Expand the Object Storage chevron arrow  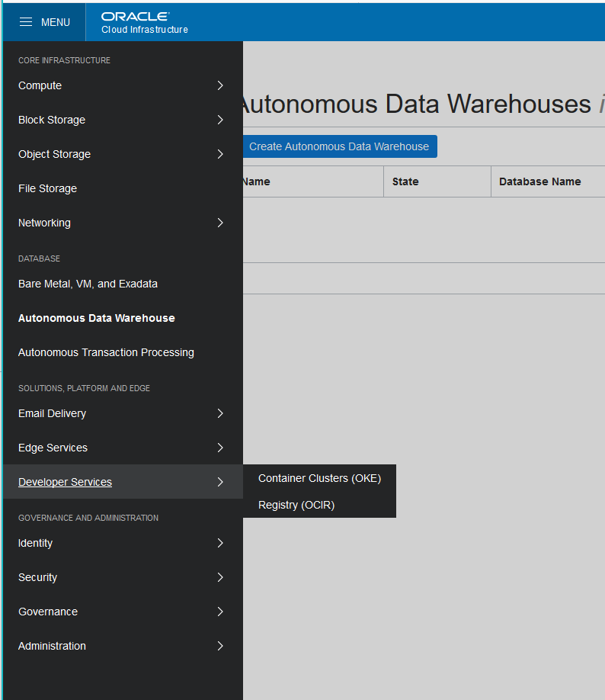click(220, 154)
